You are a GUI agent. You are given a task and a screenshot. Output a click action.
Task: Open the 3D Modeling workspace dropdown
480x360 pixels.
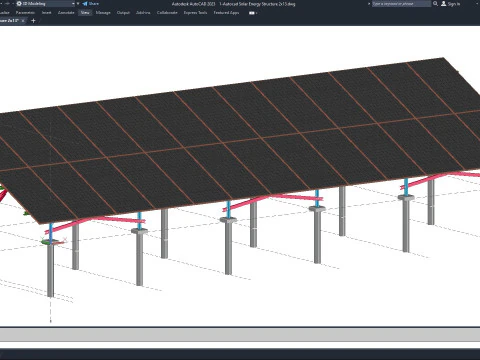[x=46, y=4]
